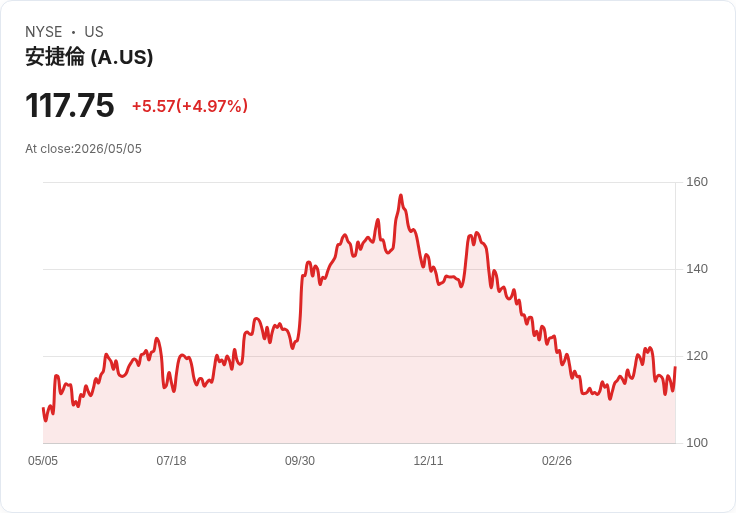
Task: Click the 12/11 date axis label
Action: 428,461
